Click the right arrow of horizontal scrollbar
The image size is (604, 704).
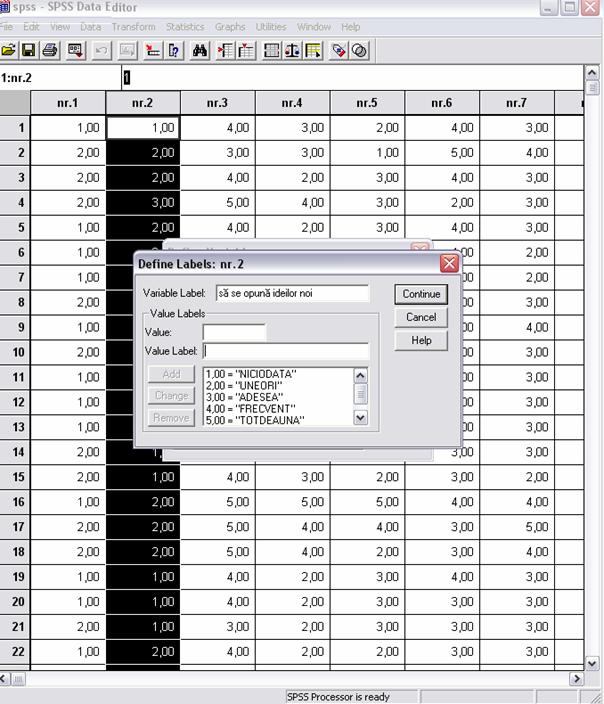(576, 678)
